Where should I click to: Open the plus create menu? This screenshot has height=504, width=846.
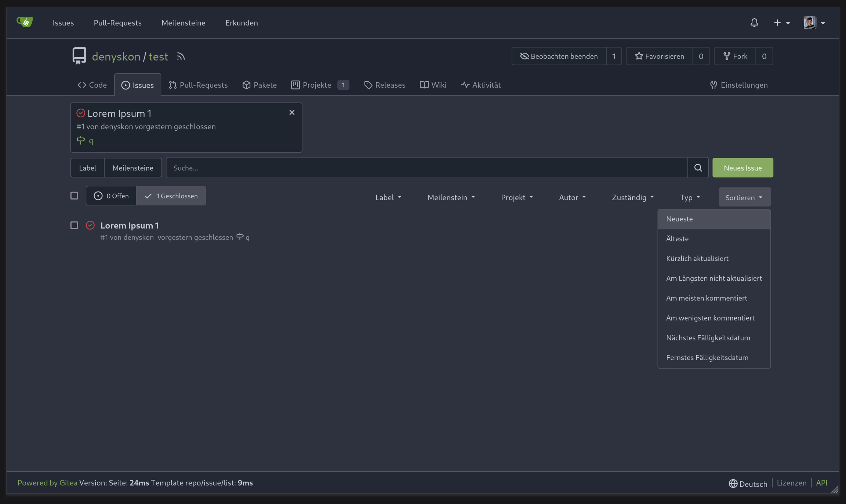[x=782, y=23]
